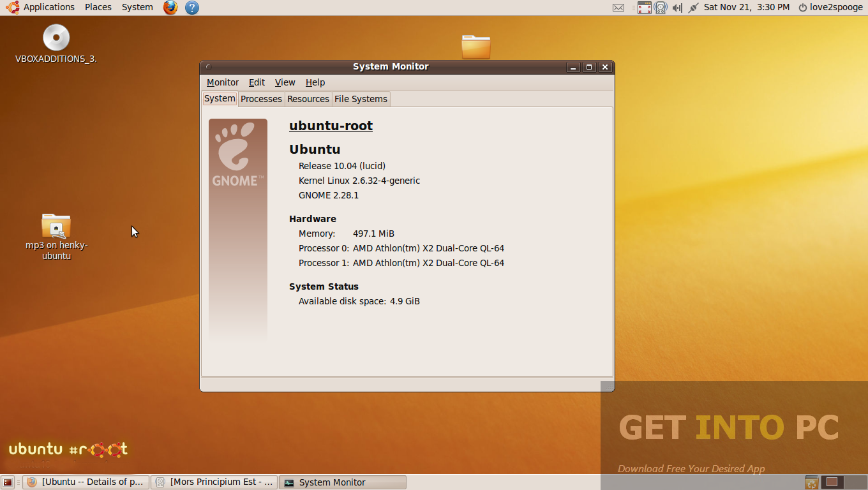Switch to the first workspace
Screen dimensions: 868x490
point(832,482)
